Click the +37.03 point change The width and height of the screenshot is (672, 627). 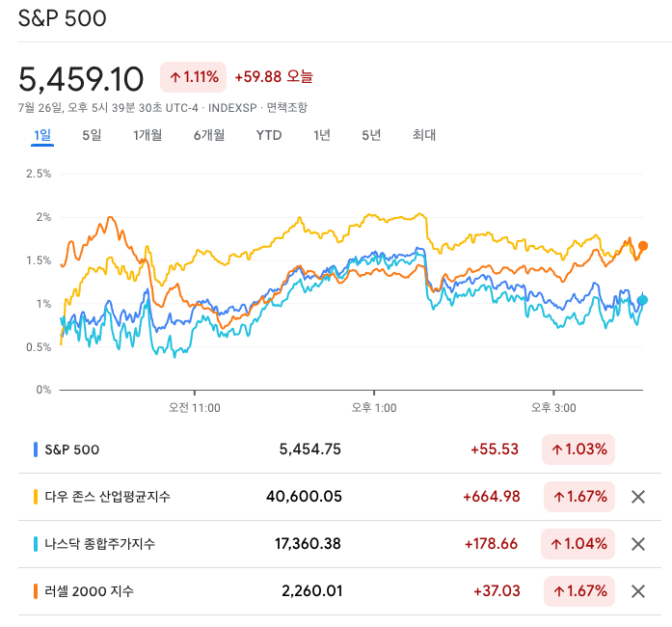497,591
